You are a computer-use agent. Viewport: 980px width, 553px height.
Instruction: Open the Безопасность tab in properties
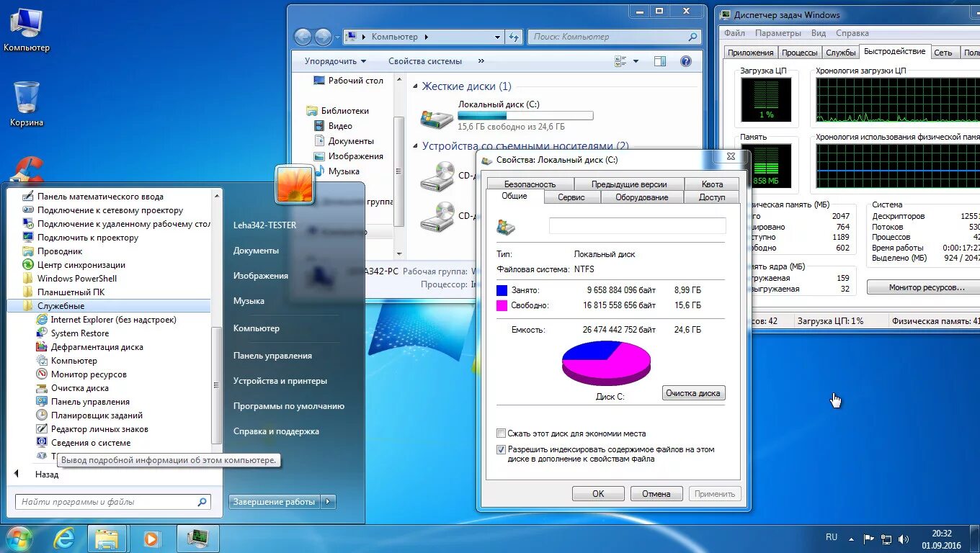click(530, 184)
